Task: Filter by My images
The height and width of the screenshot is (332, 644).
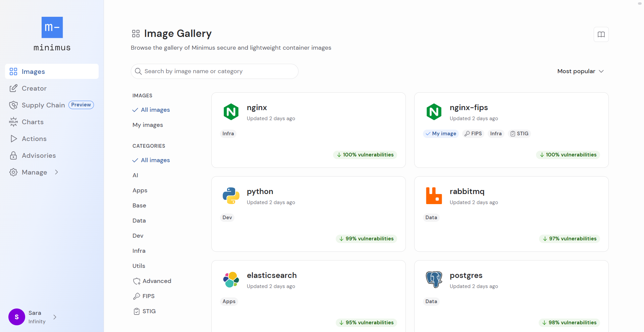Action: [x=148, y=125]
